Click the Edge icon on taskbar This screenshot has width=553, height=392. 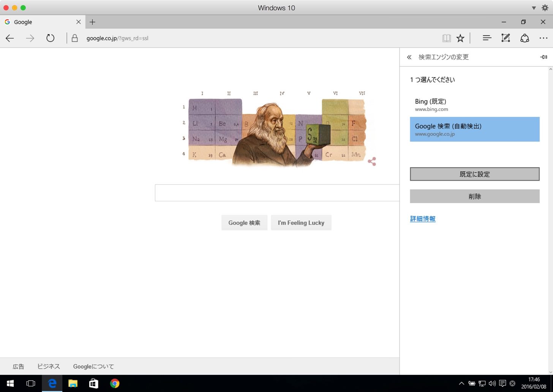coord(52,383)
